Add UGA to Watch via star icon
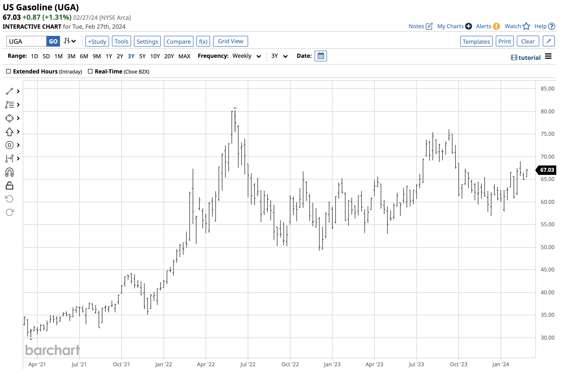Viewport: 571px width, 392px height. [x=526, y=26]
